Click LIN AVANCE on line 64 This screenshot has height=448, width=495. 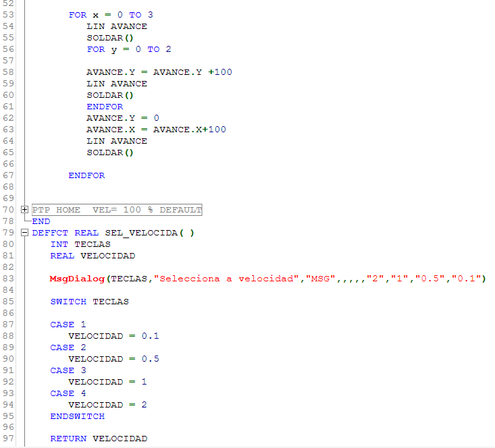pyautogui.click(x=117, y=141)
